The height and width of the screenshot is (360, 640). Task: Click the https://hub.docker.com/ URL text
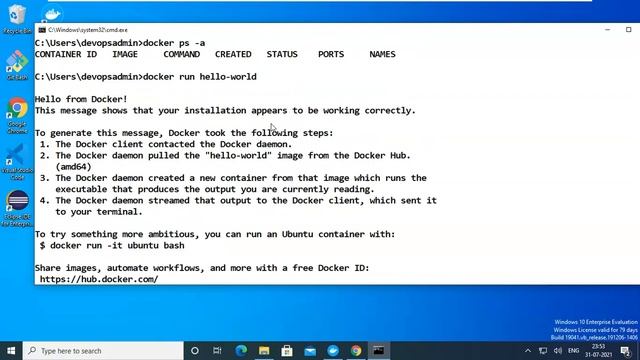tap(99, 279)
